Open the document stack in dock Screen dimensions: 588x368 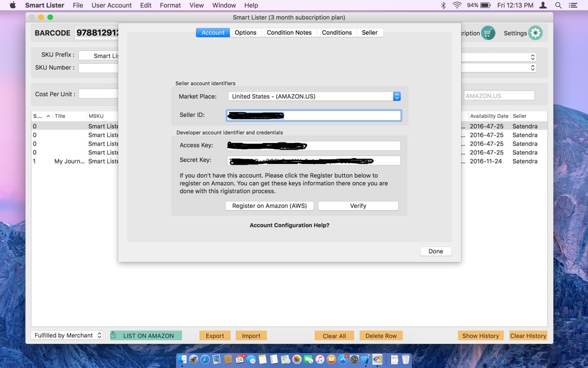pyautogui.click(x=394, y=359)
